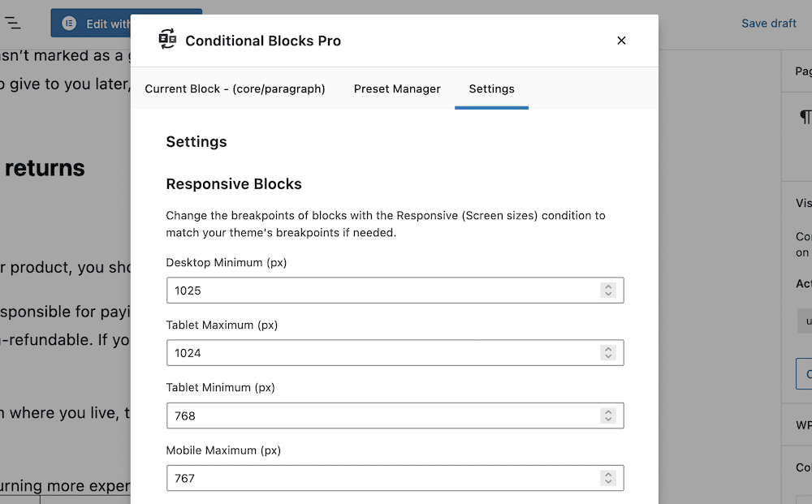Open the Preset Manager tab
Viewport: 812px width, 504px height.
(397, 89)
